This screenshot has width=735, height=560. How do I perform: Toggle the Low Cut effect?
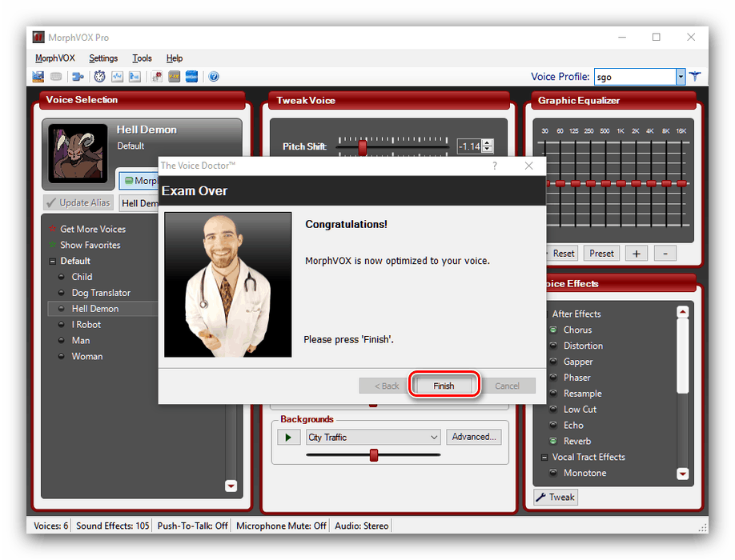tap(553, 410)
